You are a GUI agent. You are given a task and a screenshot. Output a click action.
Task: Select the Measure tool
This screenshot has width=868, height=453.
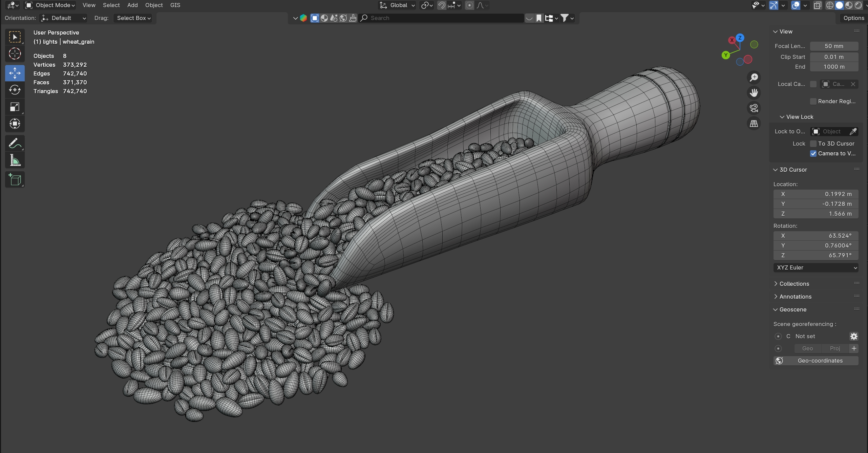tap(15, 160)
